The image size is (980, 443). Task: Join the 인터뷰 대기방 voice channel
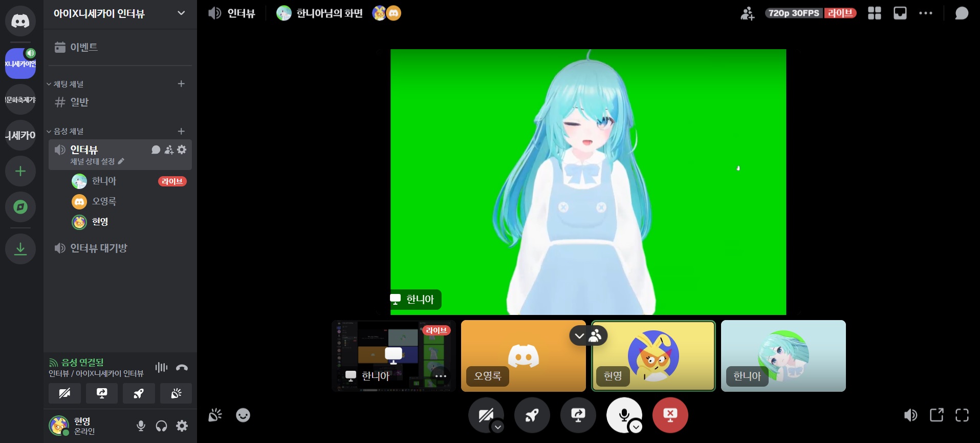tap(98, 248)
